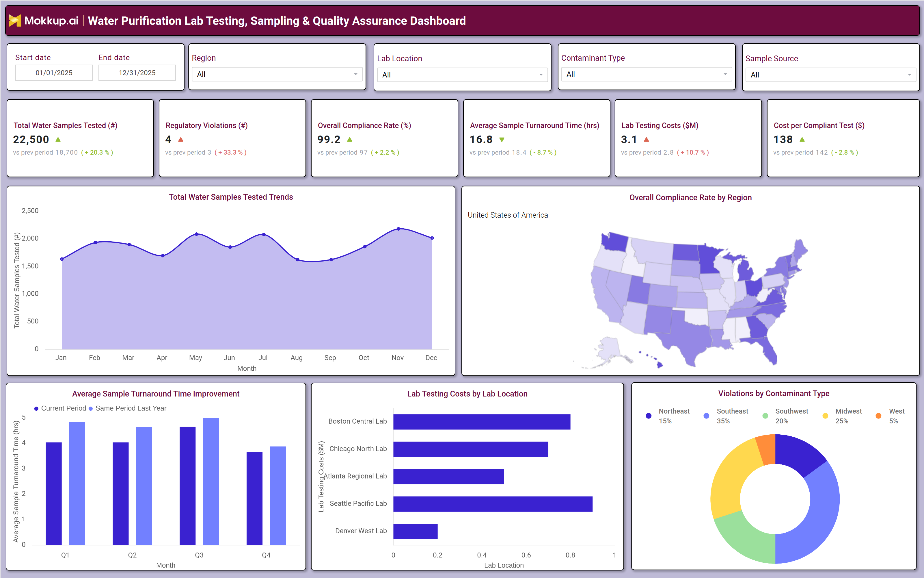Open the Region dropdown
The height and width of the screenshot is (578, 924).
coord(277,74)
